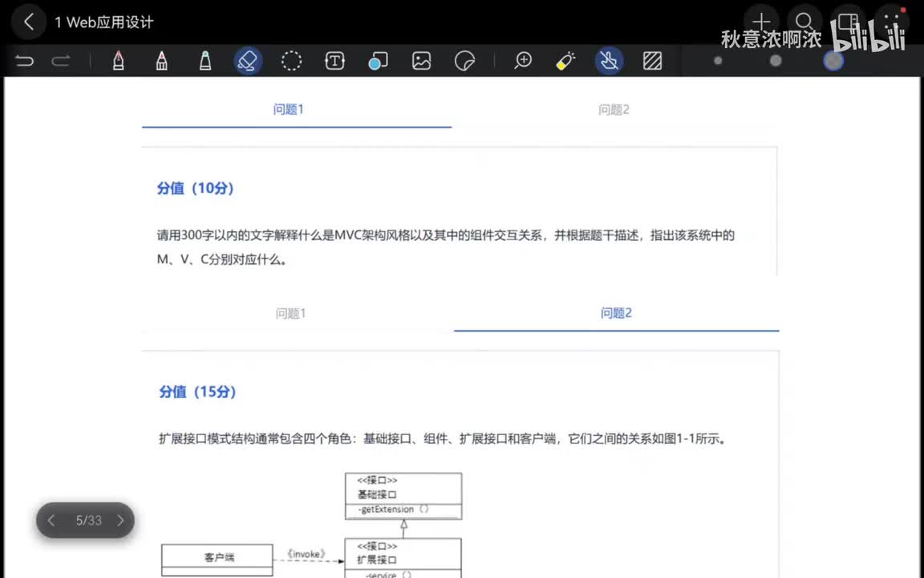Select the lasso selection tool

[x=291, y=61]
